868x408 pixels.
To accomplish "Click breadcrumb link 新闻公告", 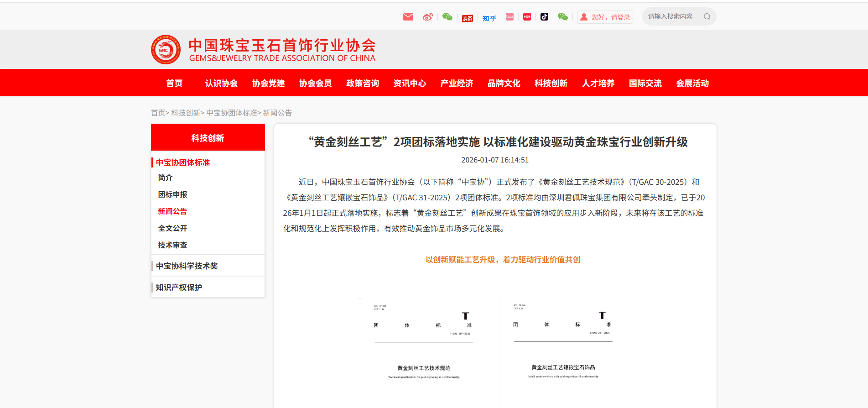I will pos(277,113).
